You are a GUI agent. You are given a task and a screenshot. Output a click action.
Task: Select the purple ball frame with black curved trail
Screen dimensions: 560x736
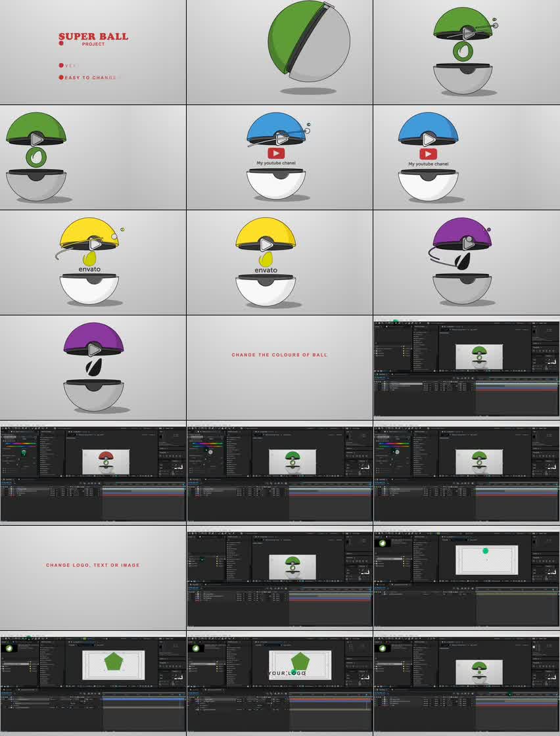coord(467,262)
